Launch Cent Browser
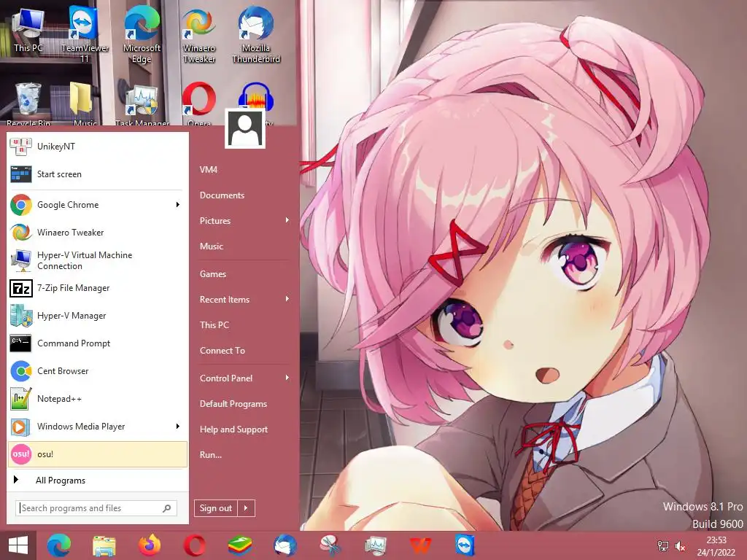 tap(98, 370)
